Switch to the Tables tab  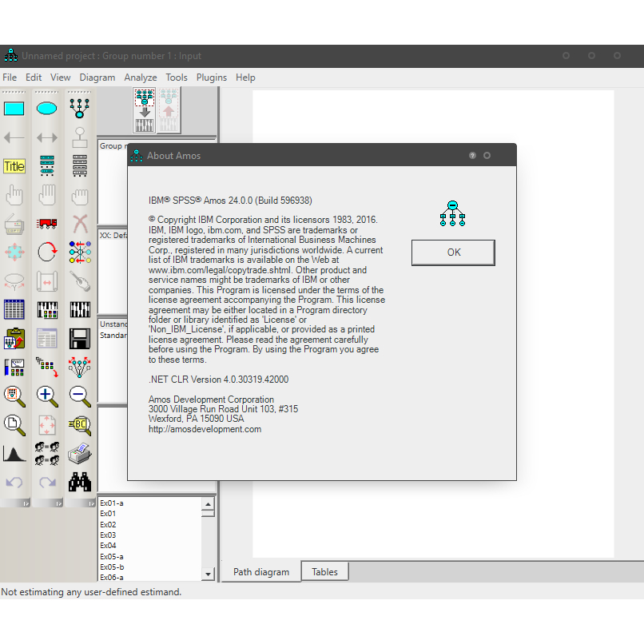[324, 572]
